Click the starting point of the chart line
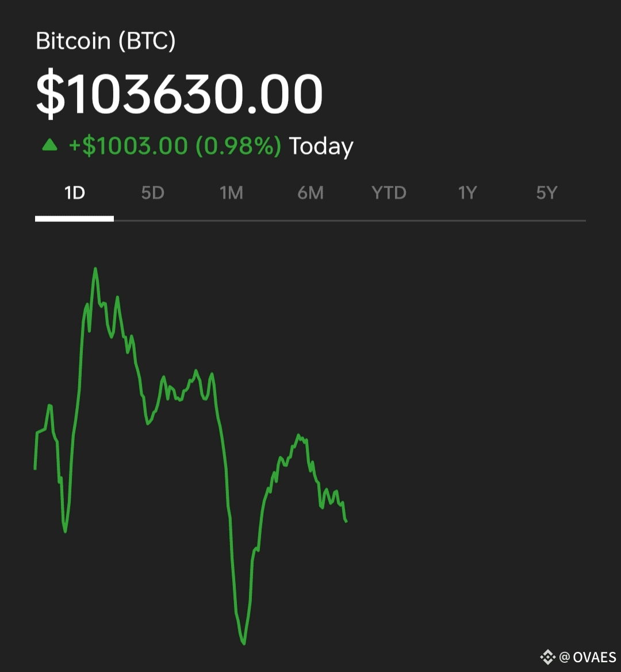Viewport: 621px width, 672px height. 34,469
